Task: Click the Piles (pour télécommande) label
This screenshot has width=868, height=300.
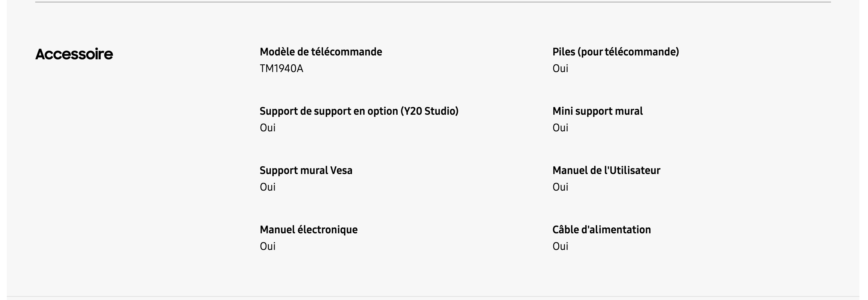Action: pyautogui.click(x=615, y=52)
